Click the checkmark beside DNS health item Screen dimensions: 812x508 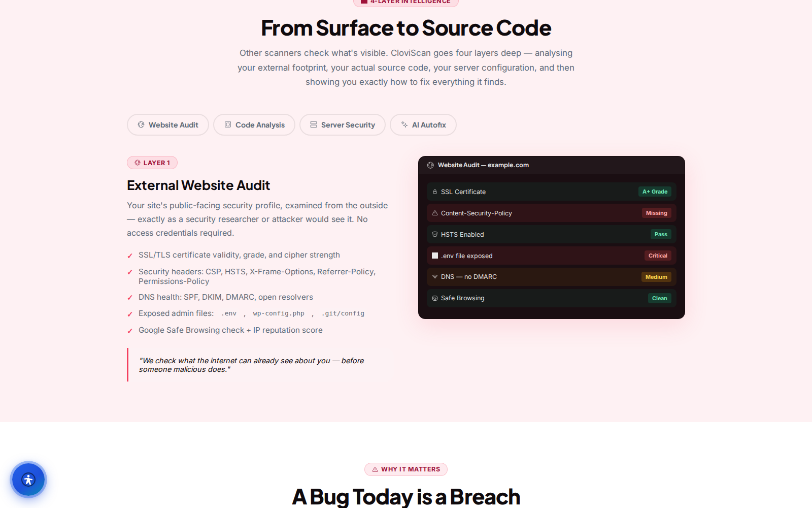pyautogui.click(x=130, y=298)
